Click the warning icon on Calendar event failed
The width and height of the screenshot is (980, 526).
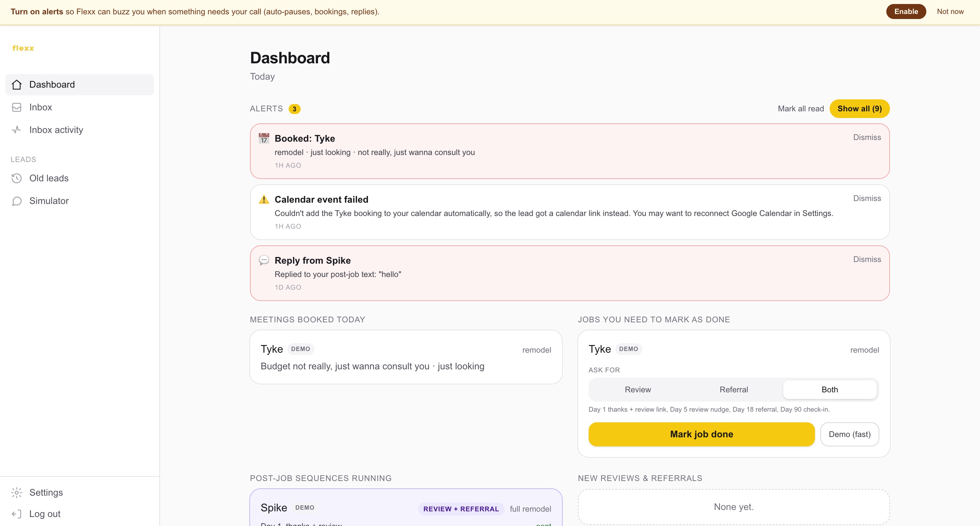click(x=264, y=199)
